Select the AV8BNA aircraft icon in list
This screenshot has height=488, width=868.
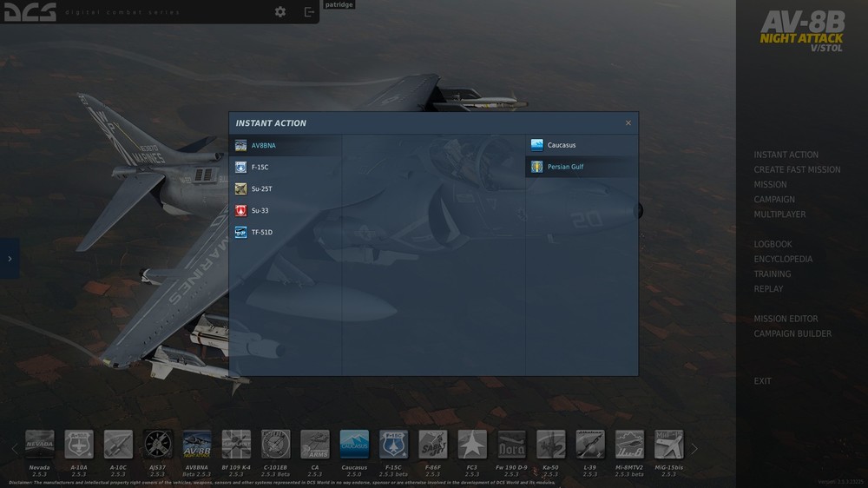(240, 145)
